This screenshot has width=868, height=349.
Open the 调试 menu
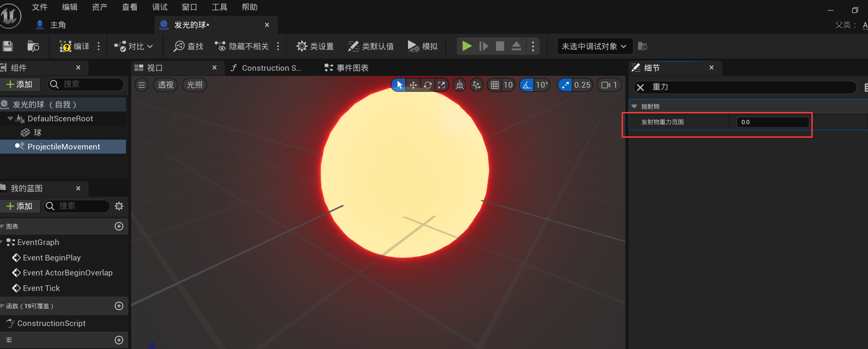160,7
